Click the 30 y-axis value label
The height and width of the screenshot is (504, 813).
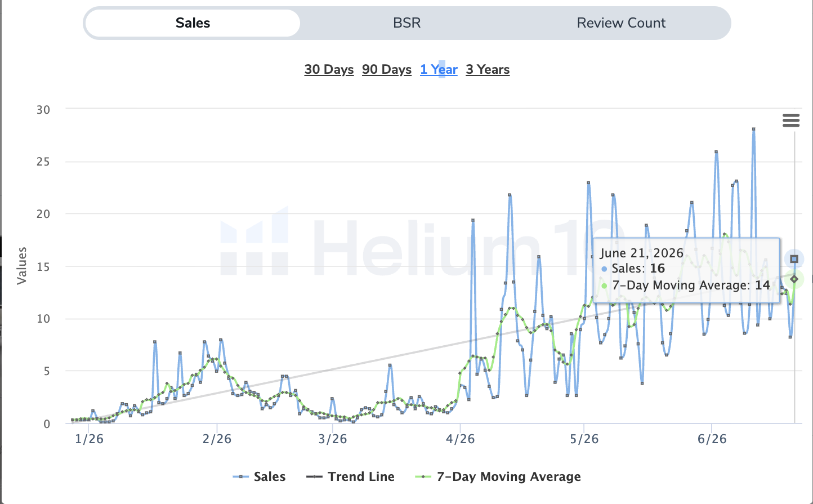coord(43,110)
